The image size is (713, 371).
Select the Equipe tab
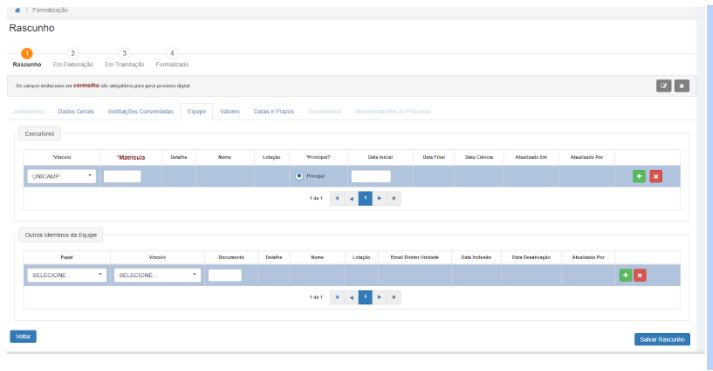pyautogui.click(x=196, y=111)
